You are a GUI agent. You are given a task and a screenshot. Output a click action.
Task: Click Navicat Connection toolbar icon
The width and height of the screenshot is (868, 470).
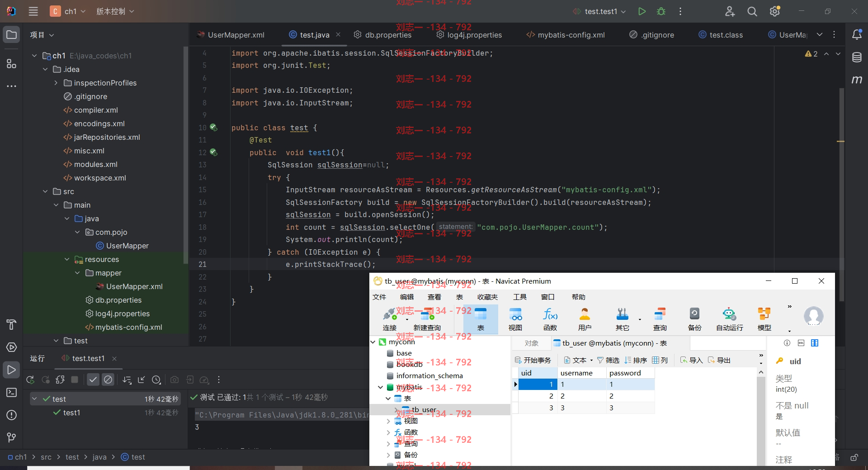point(390,319)
